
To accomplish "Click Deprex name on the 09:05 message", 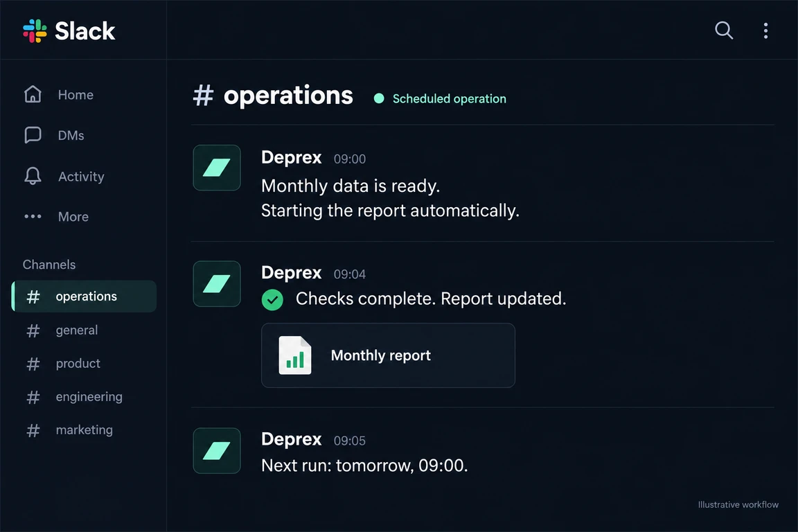I will coord(291,439).
